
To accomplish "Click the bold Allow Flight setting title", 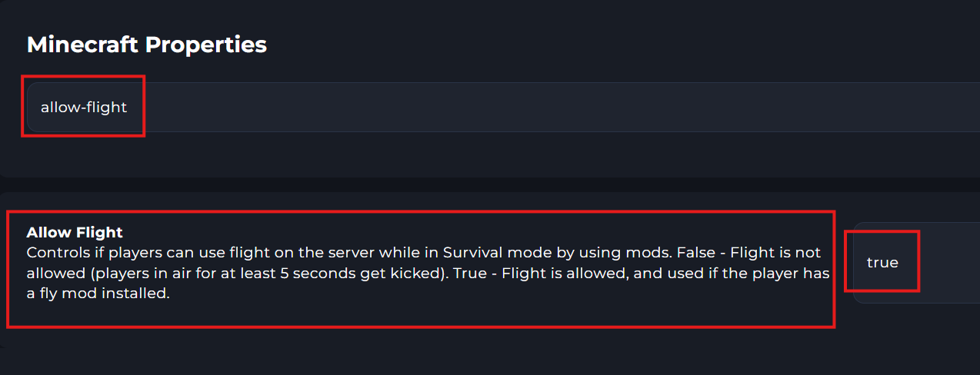I will tap(75, 232).
